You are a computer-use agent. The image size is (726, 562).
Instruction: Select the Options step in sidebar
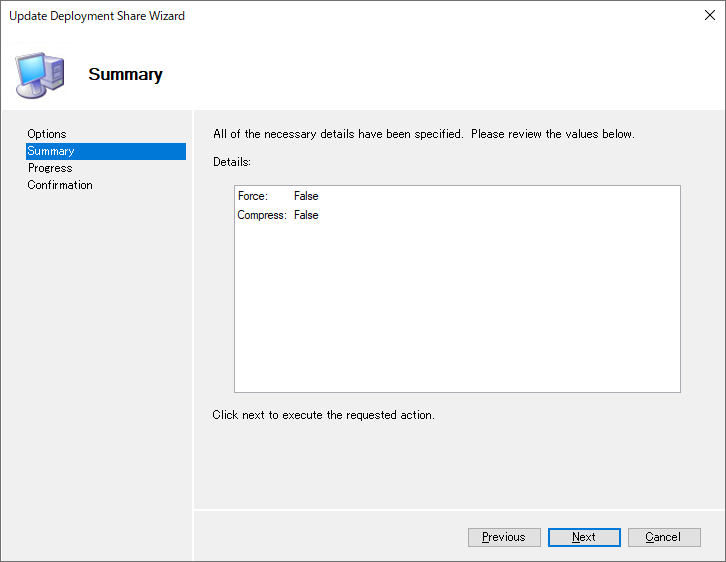point(47,134)
